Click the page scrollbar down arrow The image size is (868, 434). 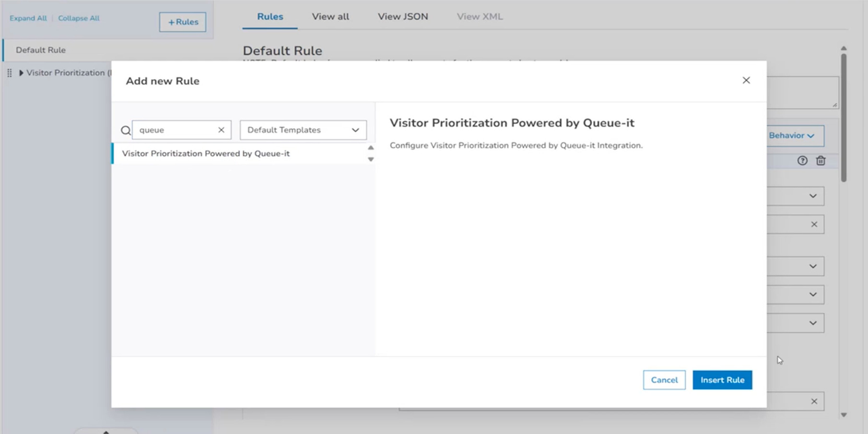click(844, 415)
